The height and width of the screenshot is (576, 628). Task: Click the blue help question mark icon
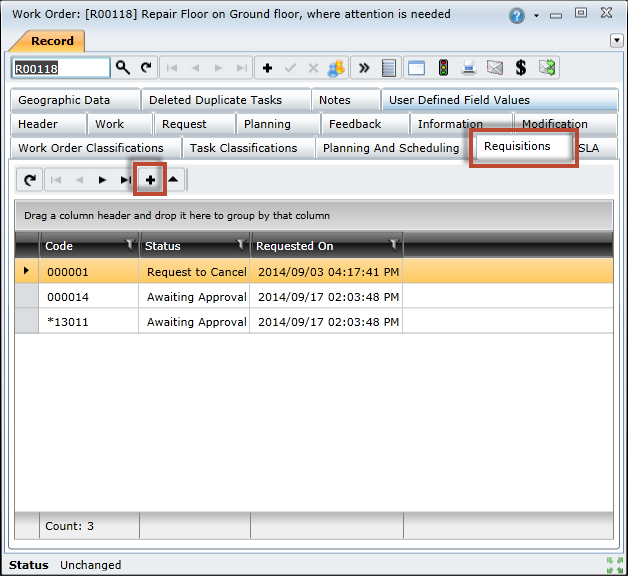pos(517,16)
